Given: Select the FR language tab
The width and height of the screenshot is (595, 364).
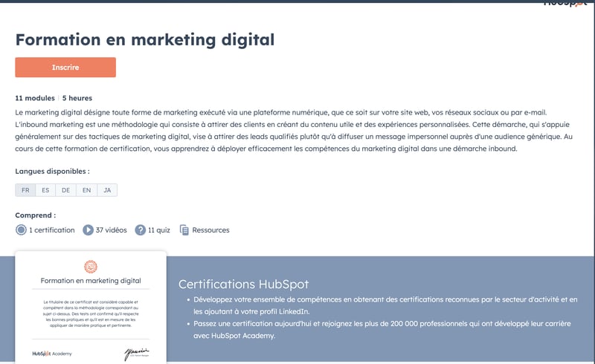Looking at the screenshot, I should coord(25,190).
